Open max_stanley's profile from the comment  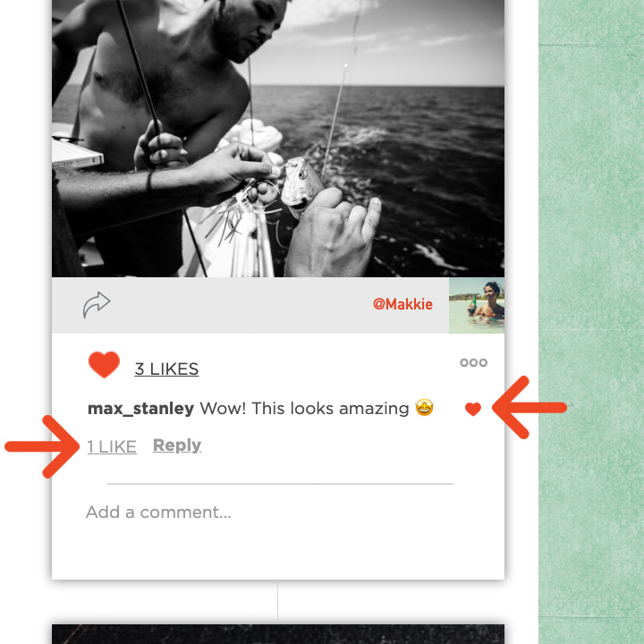pyautogui.click(x=141, y=409)
